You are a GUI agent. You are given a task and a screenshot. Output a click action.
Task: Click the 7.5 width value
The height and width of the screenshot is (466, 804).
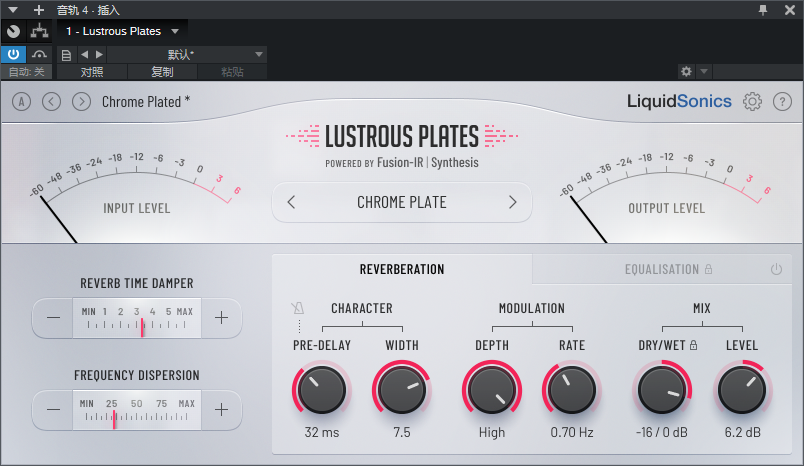pyautogui.click(x=402, y=432)
